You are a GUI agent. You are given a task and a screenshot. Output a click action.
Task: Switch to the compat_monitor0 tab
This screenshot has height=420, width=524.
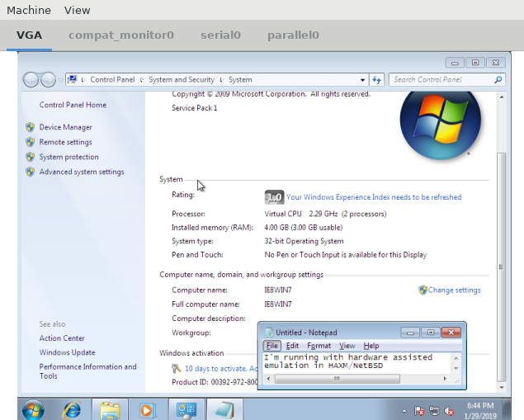[x=121, y=35]
